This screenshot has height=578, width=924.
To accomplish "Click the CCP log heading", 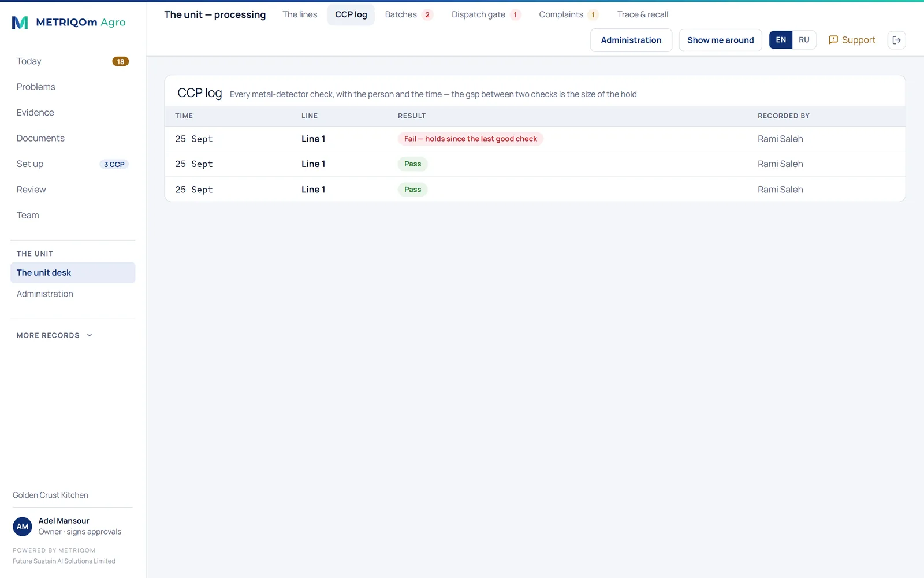I will point(200,93).
